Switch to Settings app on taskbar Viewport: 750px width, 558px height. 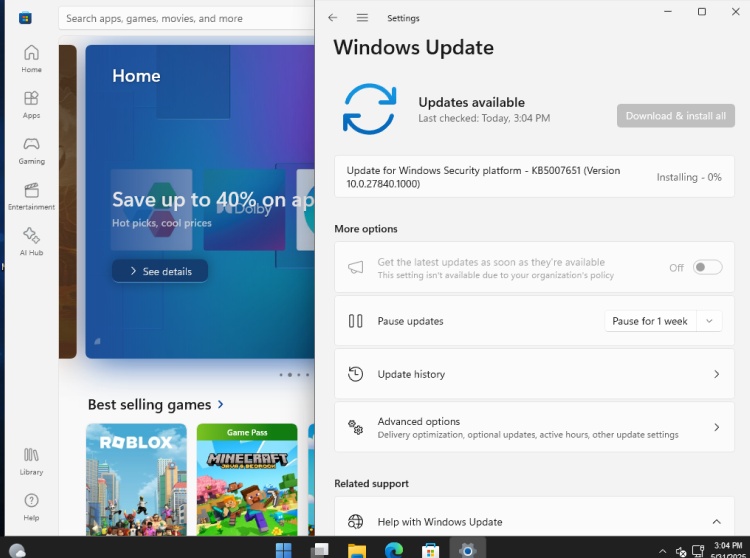pyautogui.click(x=467, y=549)
